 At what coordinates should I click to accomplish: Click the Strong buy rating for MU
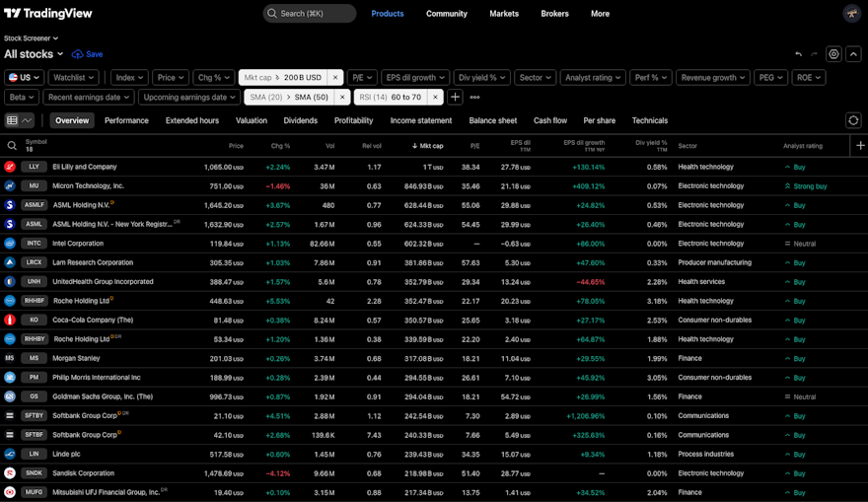(x=806, y=186)
